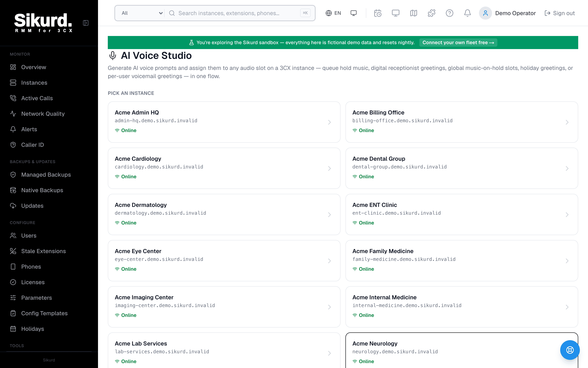Viewport: 588px width, 368px height.
Task: Click Sign out
Action: pos(560,13)
